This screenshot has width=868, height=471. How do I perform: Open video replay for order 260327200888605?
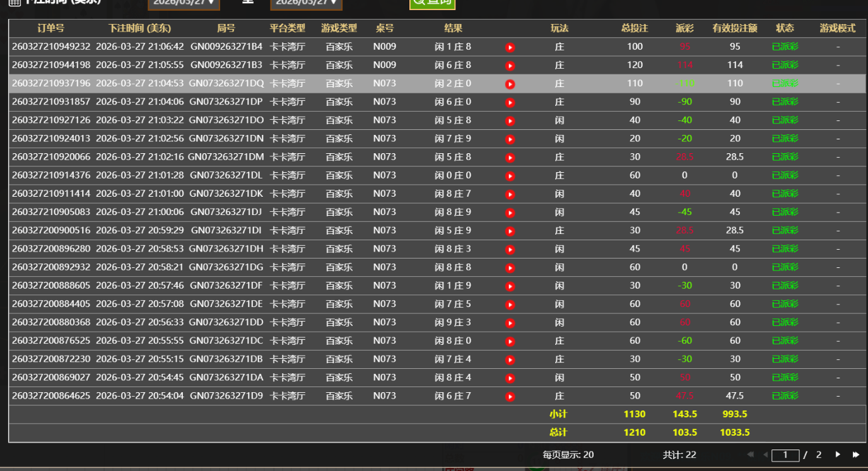[x=510, y=286]
